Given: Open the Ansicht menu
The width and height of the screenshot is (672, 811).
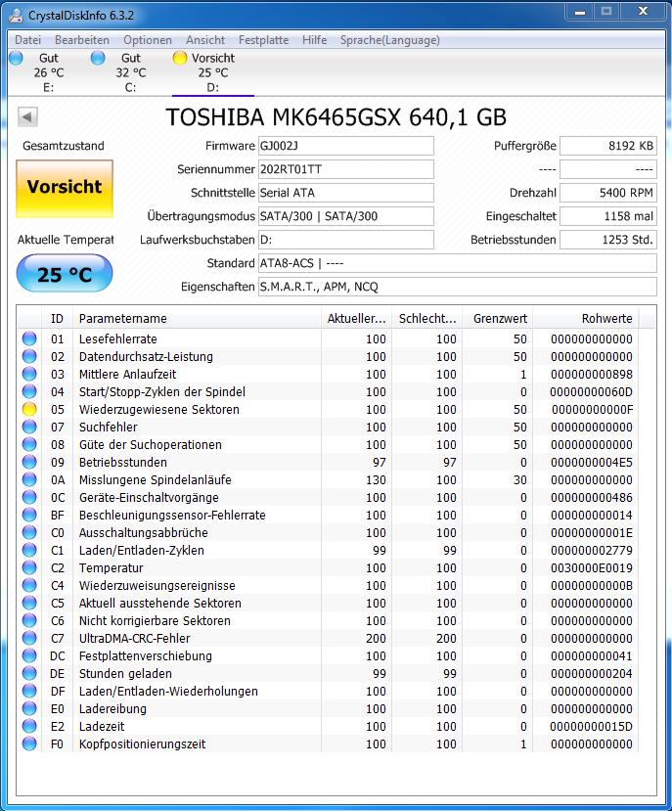Looking at the screenshot, I should pos(205,40).
